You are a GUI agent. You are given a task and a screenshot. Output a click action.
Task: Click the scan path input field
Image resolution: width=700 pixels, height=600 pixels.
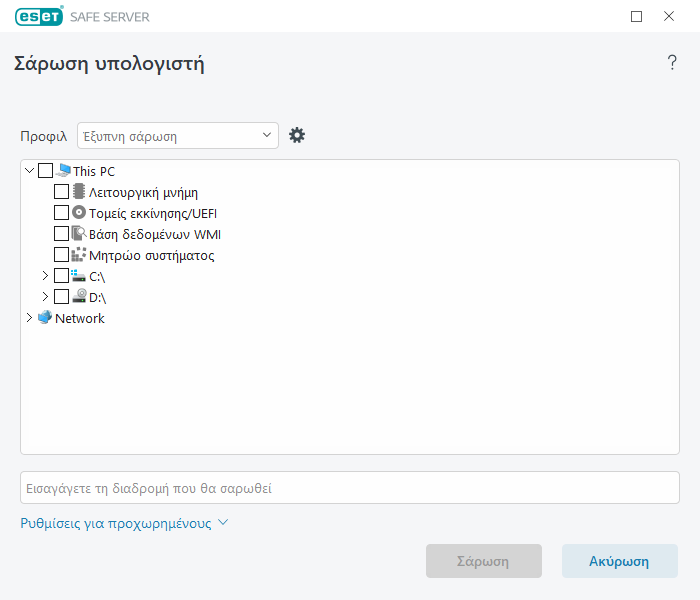[350, 488]
